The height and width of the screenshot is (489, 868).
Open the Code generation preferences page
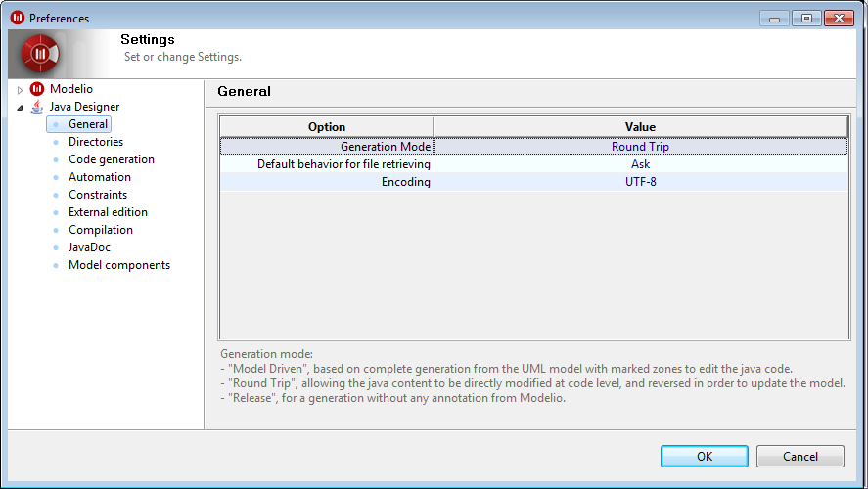112,159
